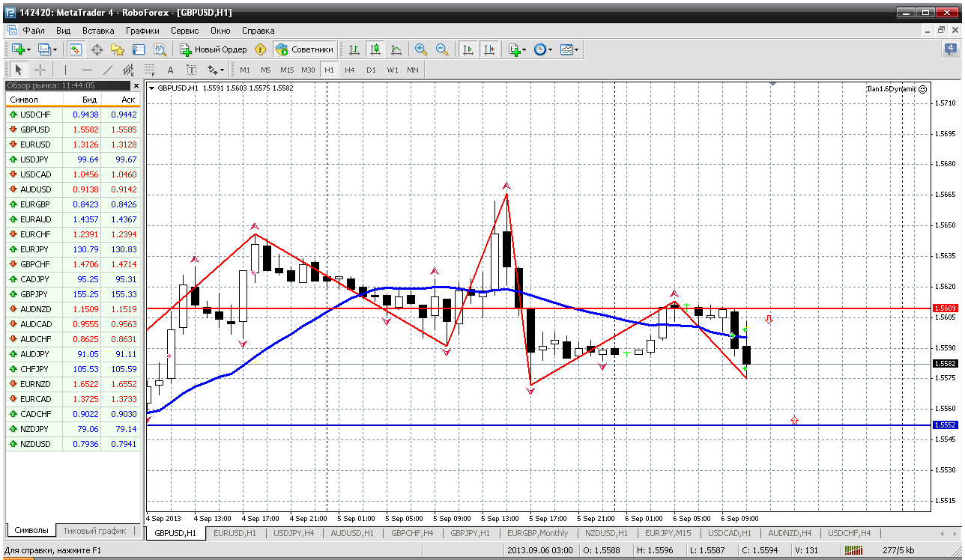Open the MetaEditor yellow diamond icon

pos(260,49)
